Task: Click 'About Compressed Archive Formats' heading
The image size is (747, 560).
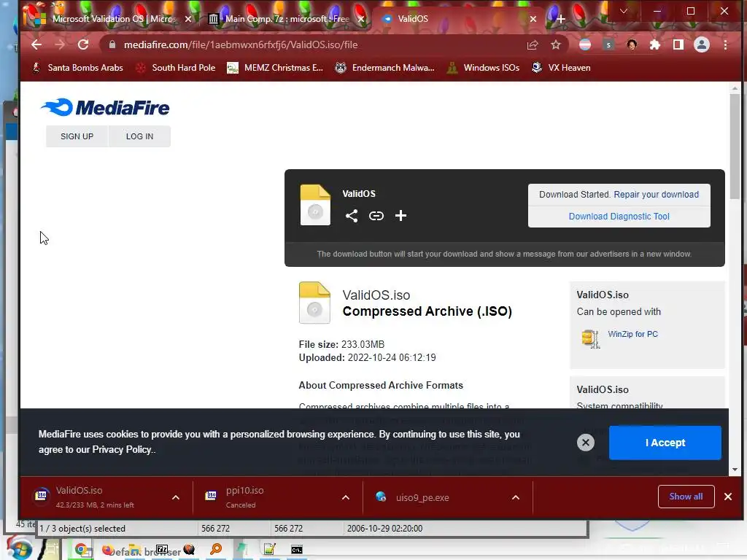Action: [381, 385]
